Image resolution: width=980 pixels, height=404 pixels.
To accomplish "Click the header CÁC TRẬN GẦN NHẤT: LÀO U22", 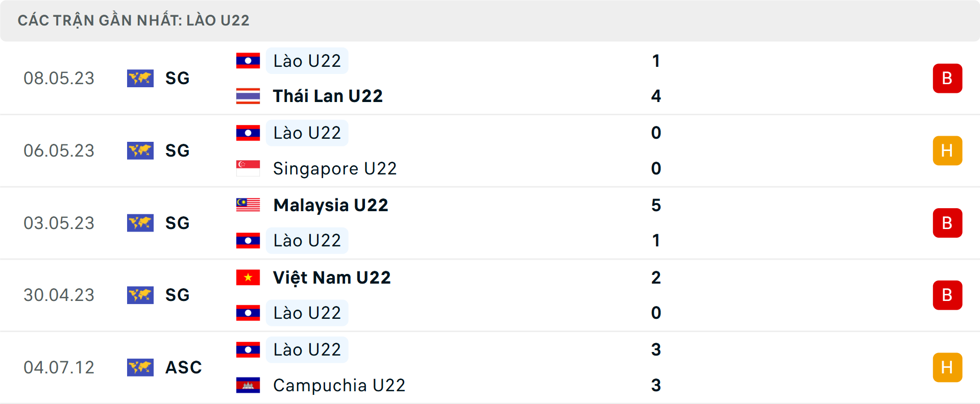I will 134,20.
